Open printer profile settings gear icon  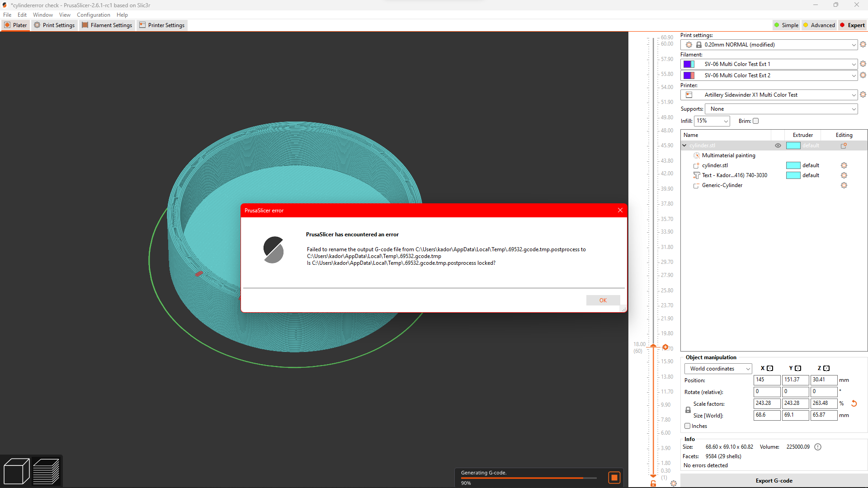click(863, 94)
